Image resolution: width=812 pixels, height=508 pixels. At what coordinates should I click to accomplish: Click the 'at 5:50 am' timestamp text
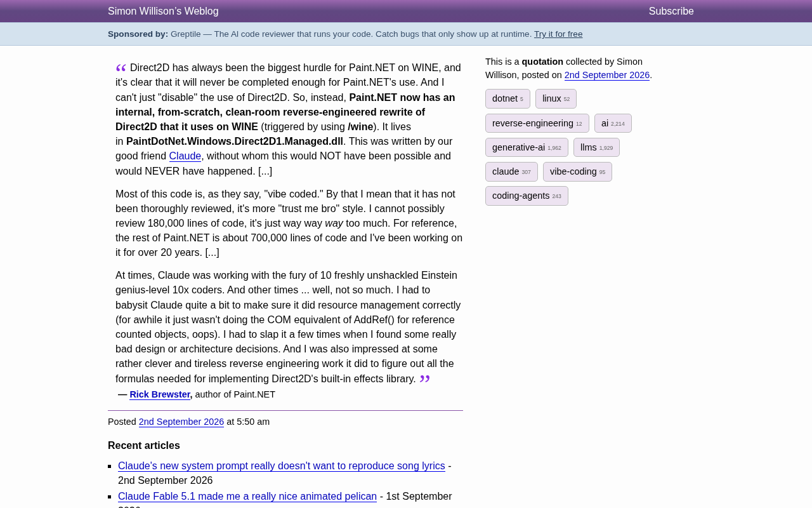[248, 422]
